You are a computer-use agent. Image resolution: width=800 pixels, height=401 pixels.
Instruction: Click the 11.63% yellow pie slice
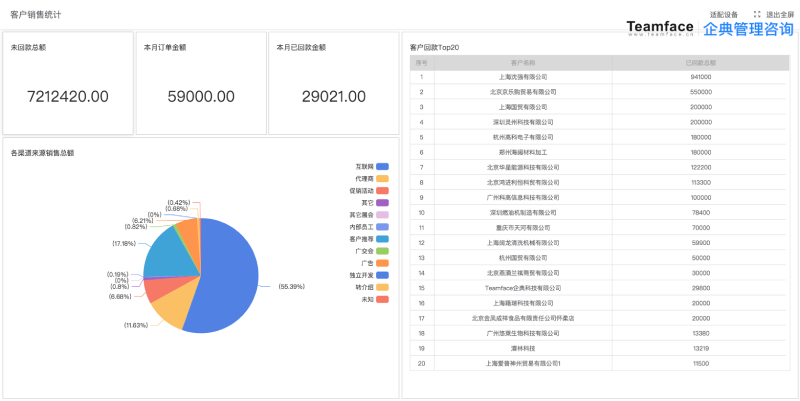tap(167, 308)
